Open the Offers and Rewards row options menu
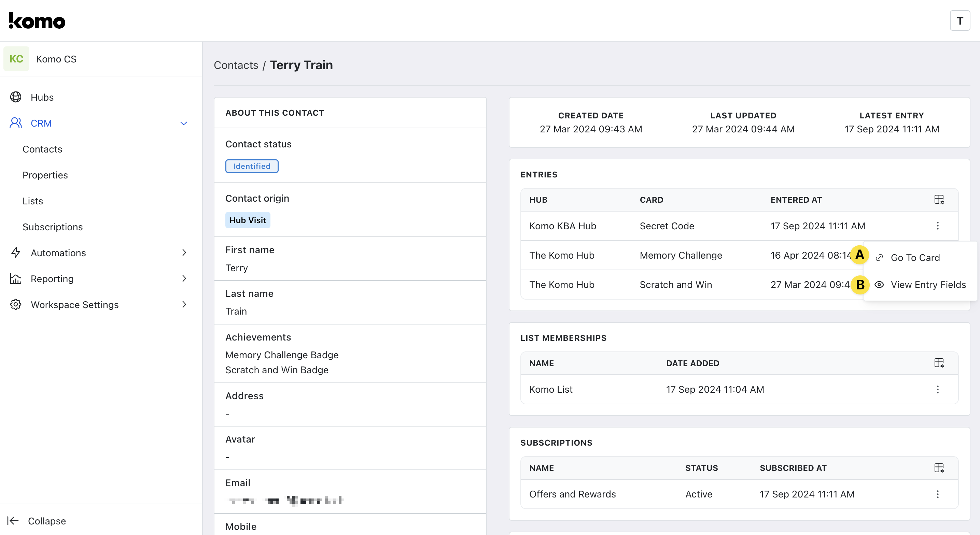This screenshot has height=535, width=980. point(937,494)
